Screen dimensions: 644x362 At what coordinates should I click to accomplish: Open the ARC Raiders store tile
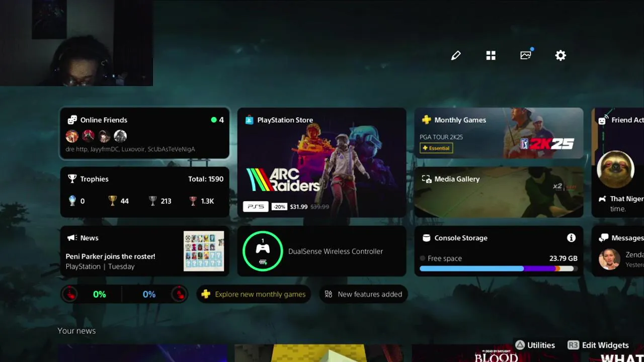[x=322, y=162]
